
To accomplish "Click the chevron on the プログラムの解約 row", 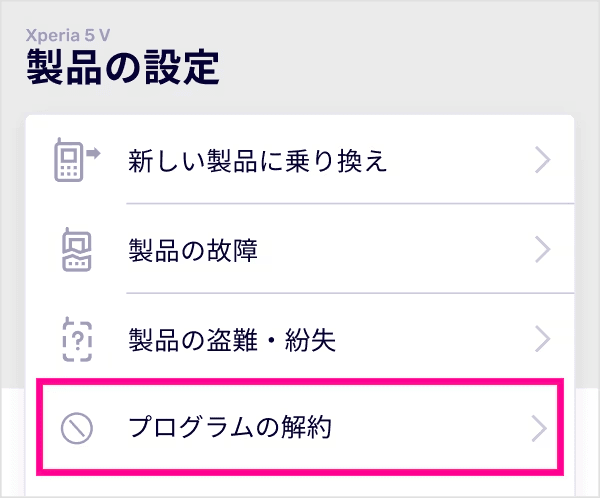I will 540,428.
